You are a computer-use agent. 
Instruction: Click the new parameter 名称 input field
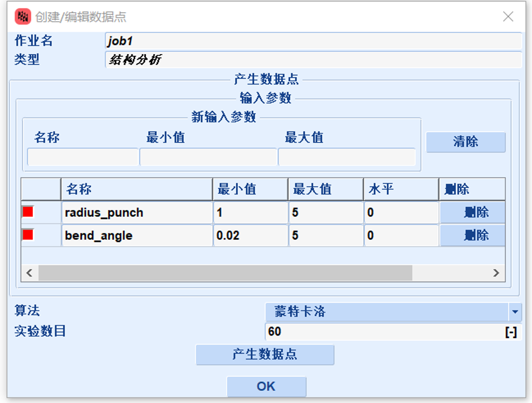[x=82, y=157]
